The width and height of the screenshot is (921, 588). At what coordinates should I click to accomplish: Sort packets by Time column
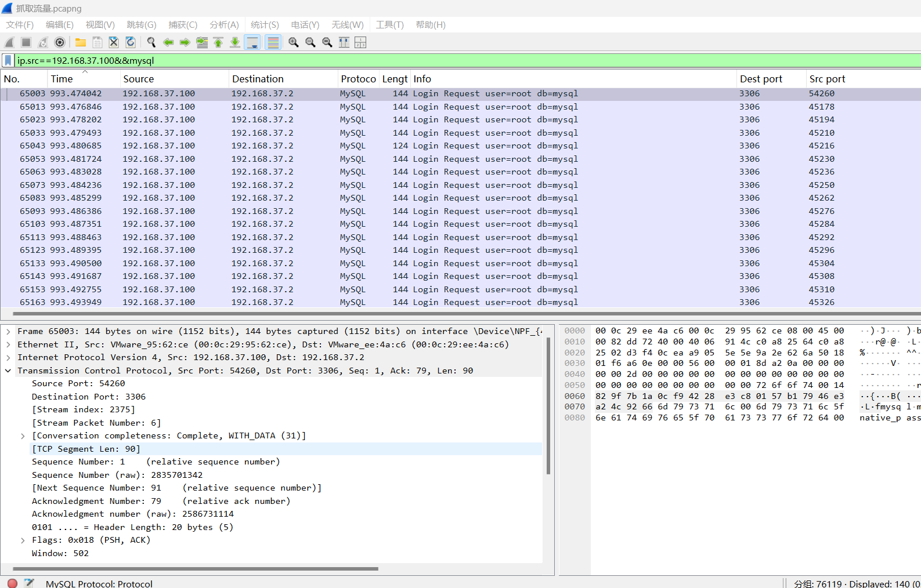(84, 79)
